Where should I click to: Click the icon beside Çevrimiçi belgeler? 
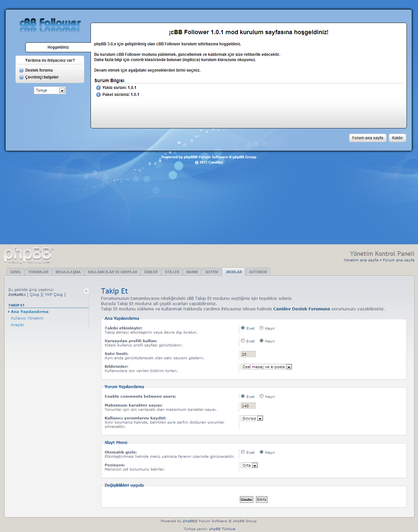click(21, 77)
